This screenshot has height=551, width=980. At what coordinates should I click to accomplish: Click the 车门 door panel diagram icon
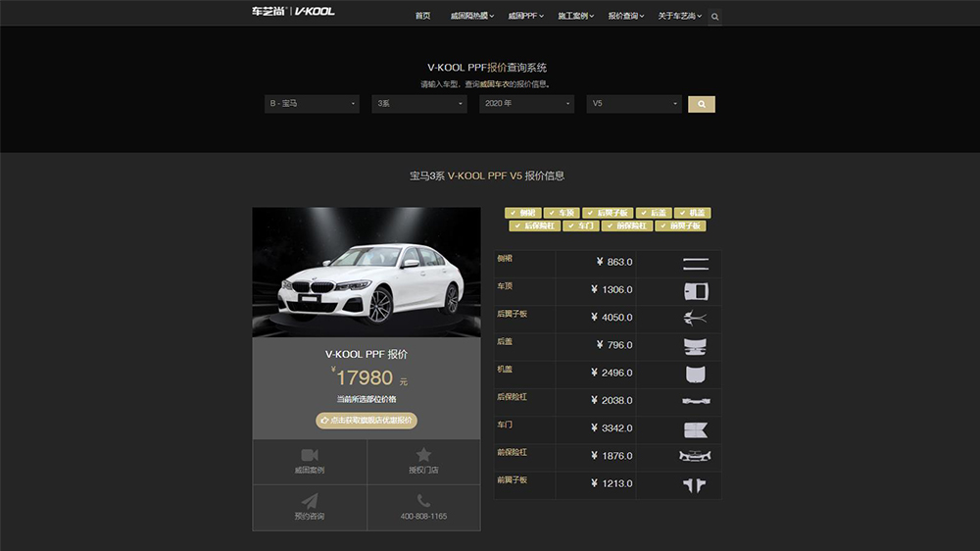point(696,428)
